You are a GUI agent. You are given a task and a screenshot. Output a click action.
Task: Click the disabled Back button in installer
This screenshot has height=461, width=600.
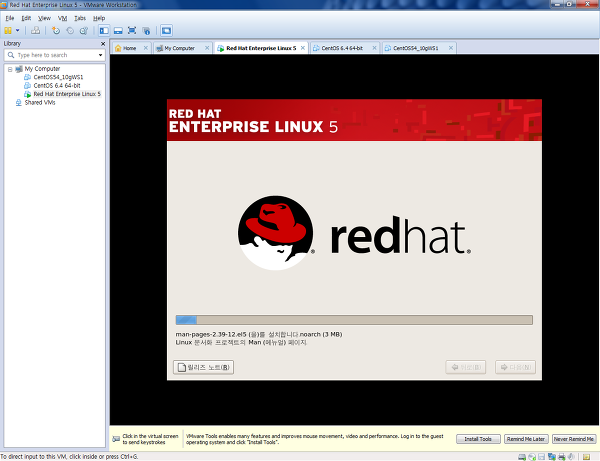466,367
